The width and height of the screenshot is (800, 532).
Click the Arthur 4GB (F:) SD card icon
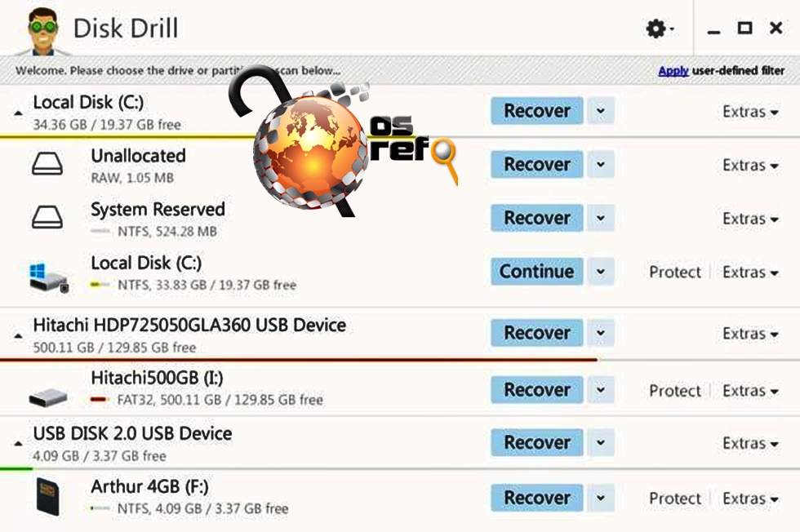click(x=48, y=496)
